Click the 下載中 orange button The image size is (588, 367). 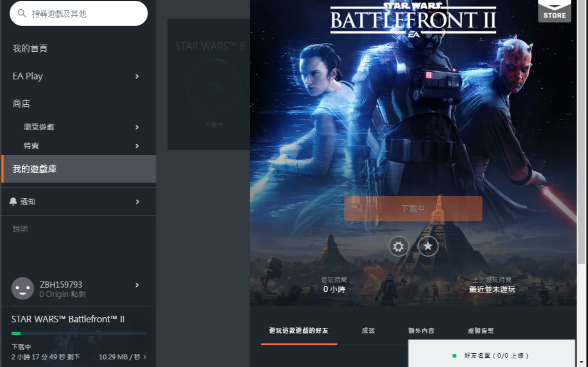tap(413, 208)
